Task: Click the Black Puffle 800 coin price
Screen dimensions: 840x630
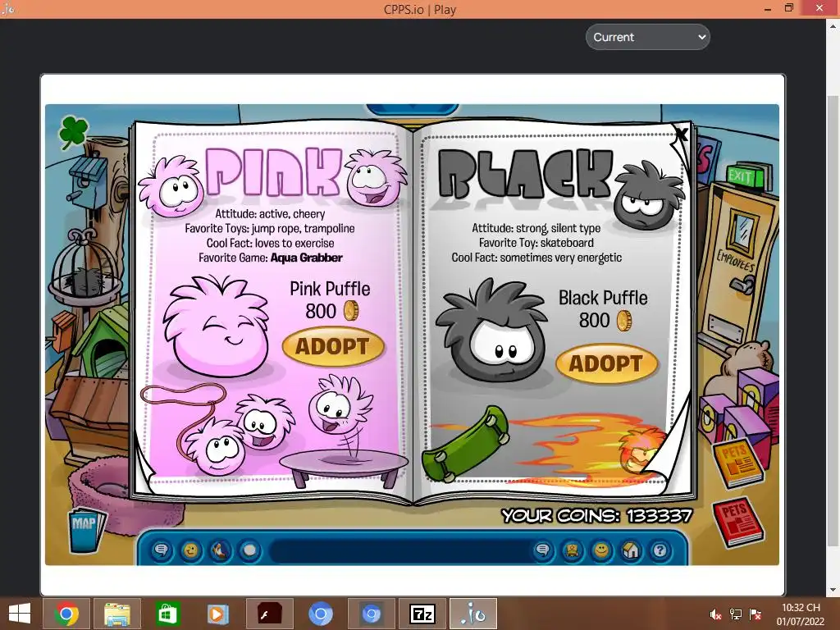Action: 605,321
